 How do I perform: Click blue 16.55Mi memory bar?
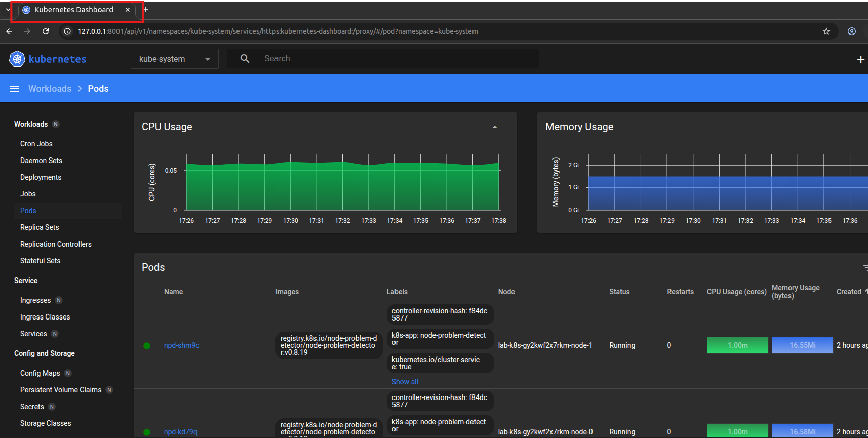pyautogui.click(x=802, y=345)
